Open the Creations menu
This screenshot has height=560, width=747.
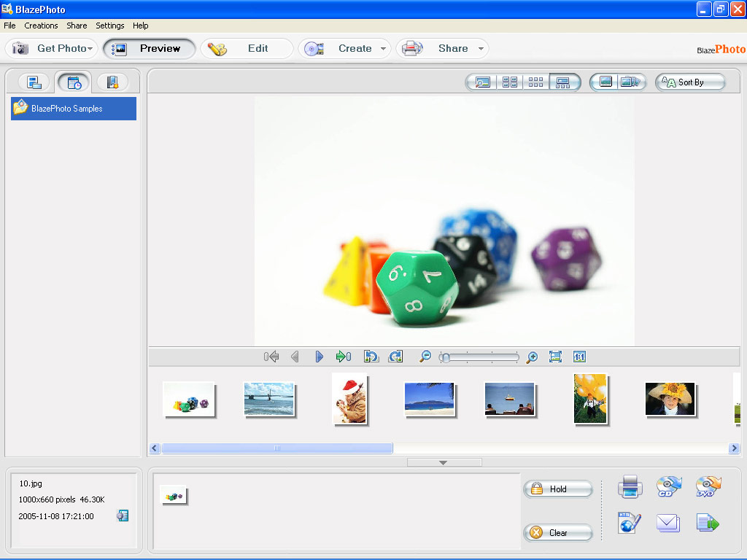click(41, 26)
